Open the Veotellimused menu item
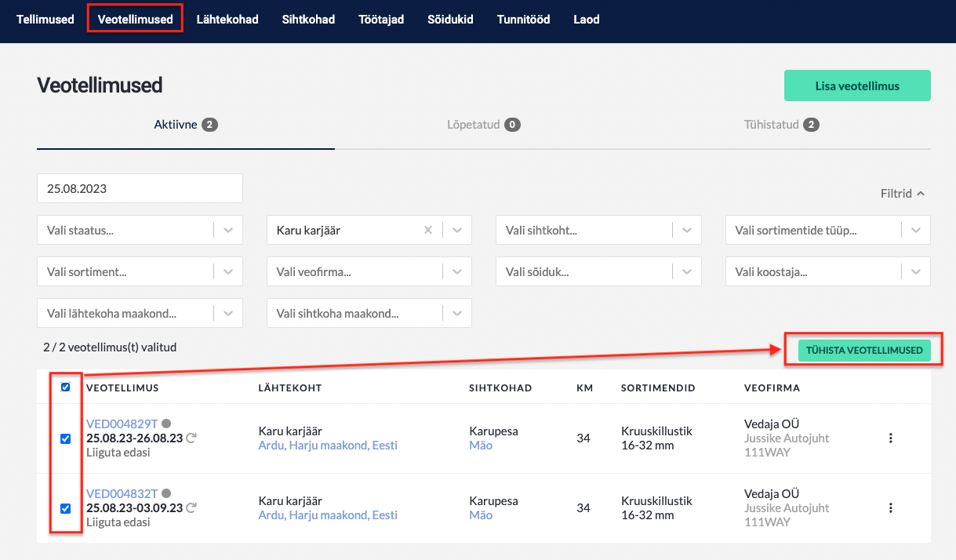956x560 pixels. tap(135, 19)
